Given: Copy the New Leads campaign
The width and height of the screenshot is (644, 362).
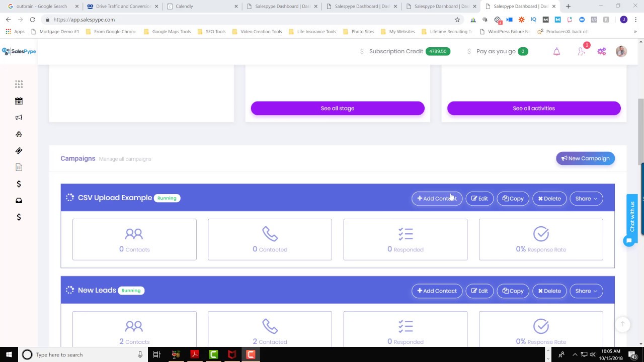Looking at the screenshot, I should (513, 291).
